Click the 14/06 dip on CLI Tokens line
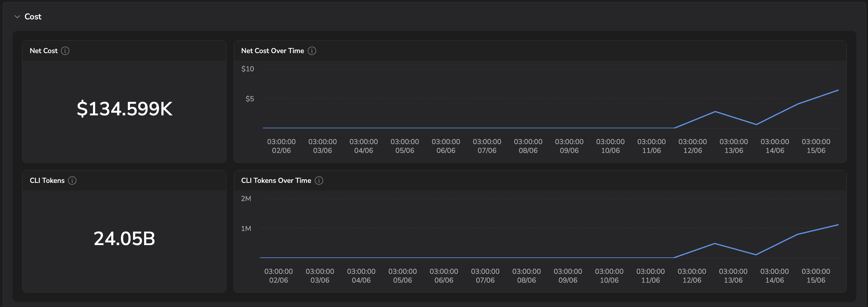The image size is (868, 307). click(x=756, y=254)
